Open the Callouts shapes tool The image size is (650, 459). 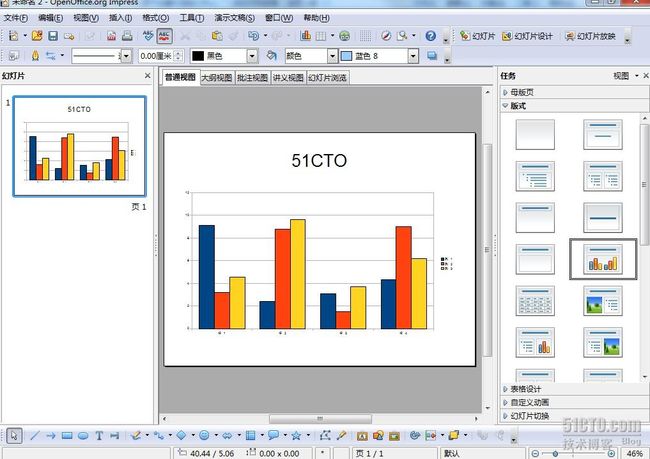tap(273, 435)
